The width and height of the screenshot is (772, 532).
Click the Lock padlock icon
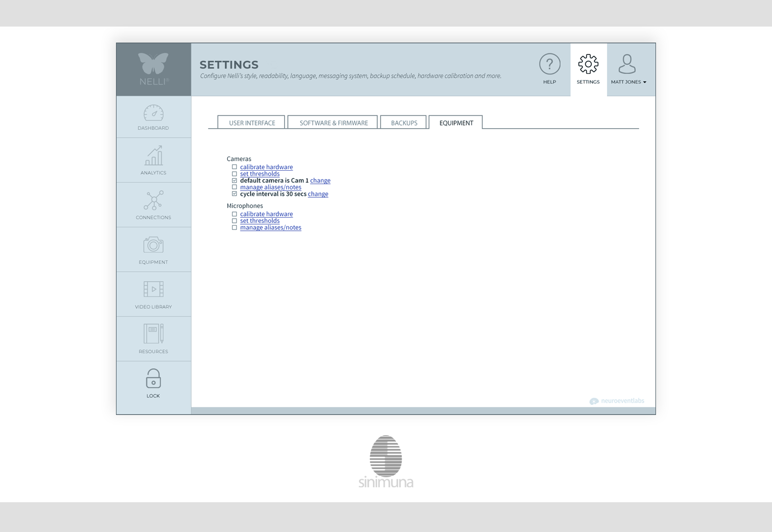pyautogui.click(x=153, y=378)
